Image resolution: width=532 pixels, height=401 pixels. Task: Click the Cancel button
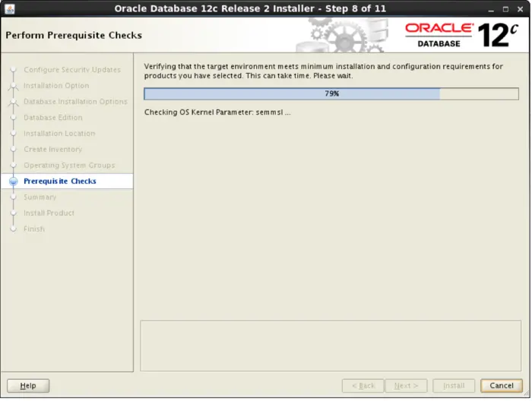click(x=501, y=385)
